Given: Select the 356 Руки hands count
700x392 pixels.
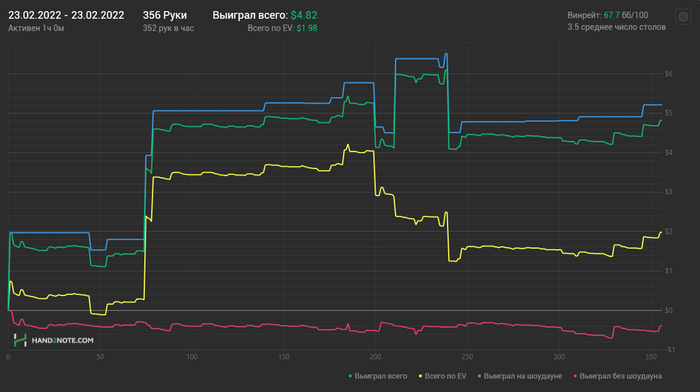Looking at the screenshot, I should tap(165, 15).
